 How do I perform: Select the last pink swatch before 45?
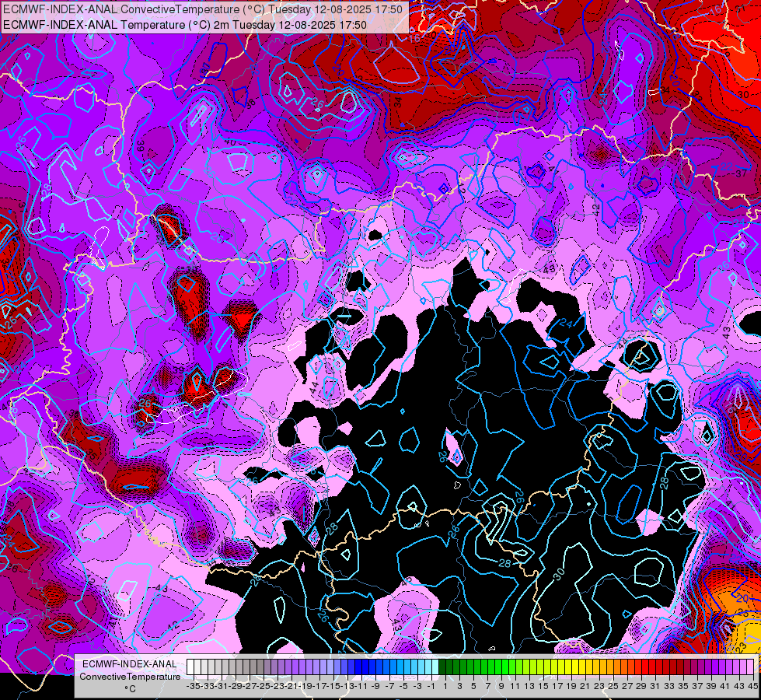click(x=750, y=667)
